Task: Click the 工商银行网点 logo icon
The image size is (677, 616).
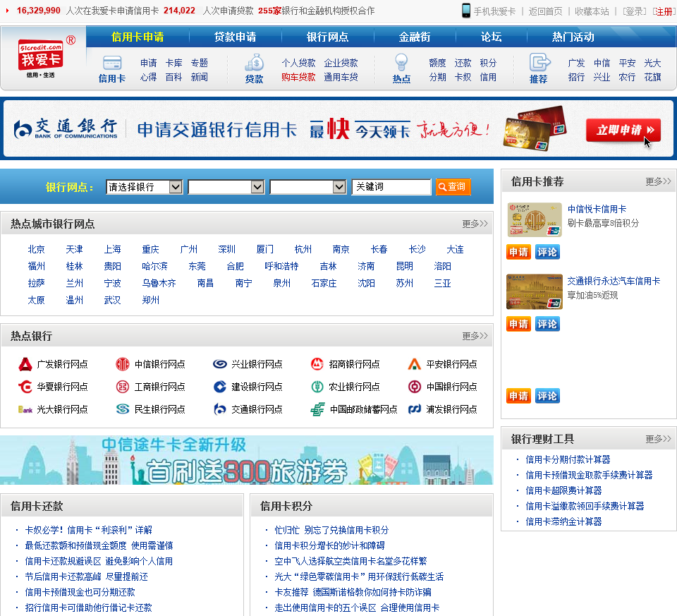Action: pyautogui.click(x=123, y=387)
